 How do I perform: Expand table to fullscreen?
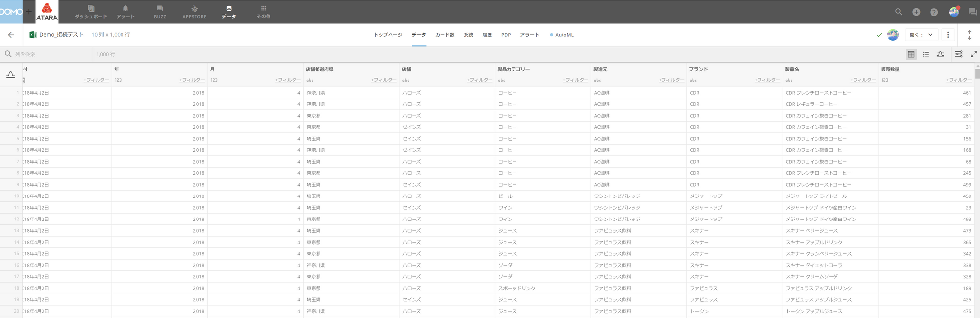tap(974, 54)
